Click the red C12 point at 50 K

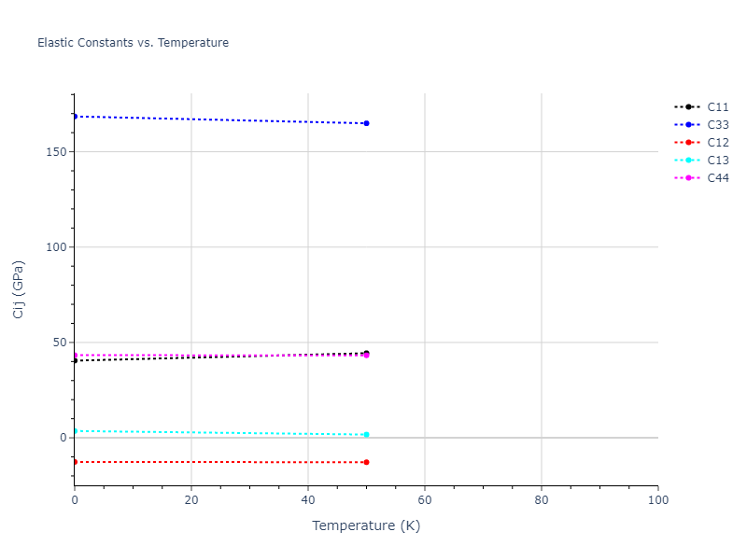point(366,462)
